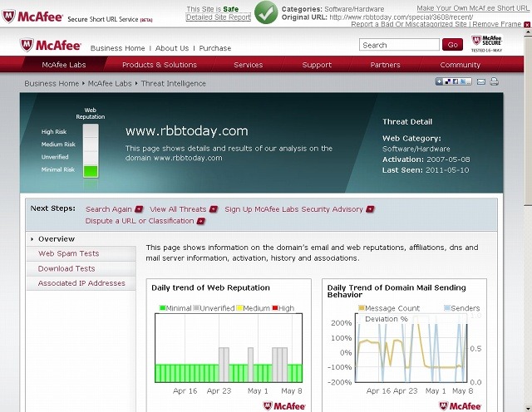532x412 pixels.
Task: Email this page envelope icon
Action: (x=481, y=81)
